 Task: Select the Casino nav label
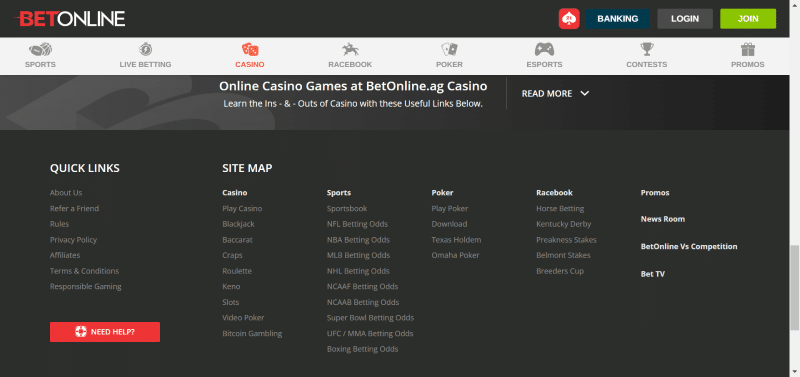click(x=250, y=64)
